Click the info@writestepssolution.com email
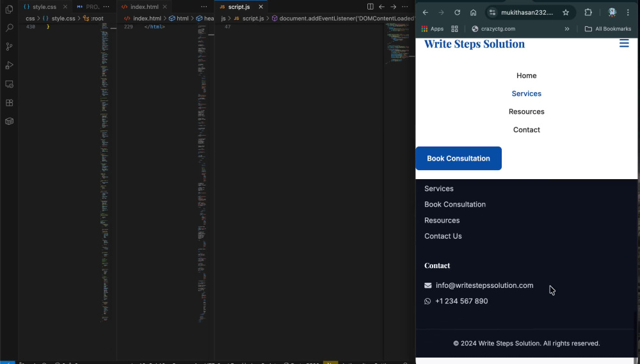The image size is (640, 364). (484, 285)
